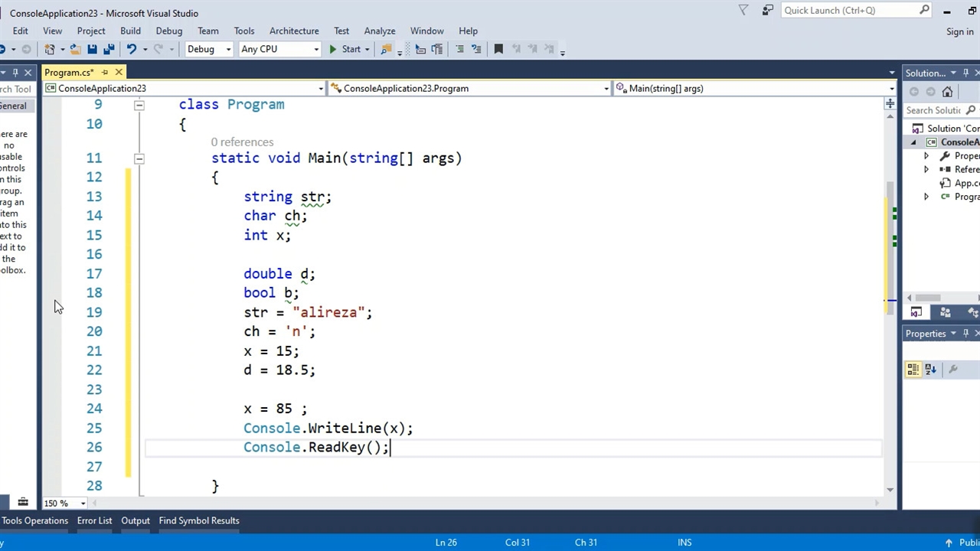Image resolution: width=980 pixels, height=551 pixels.
Task: Collapse the Main method outlining toggle
Action: pos(139,158)
